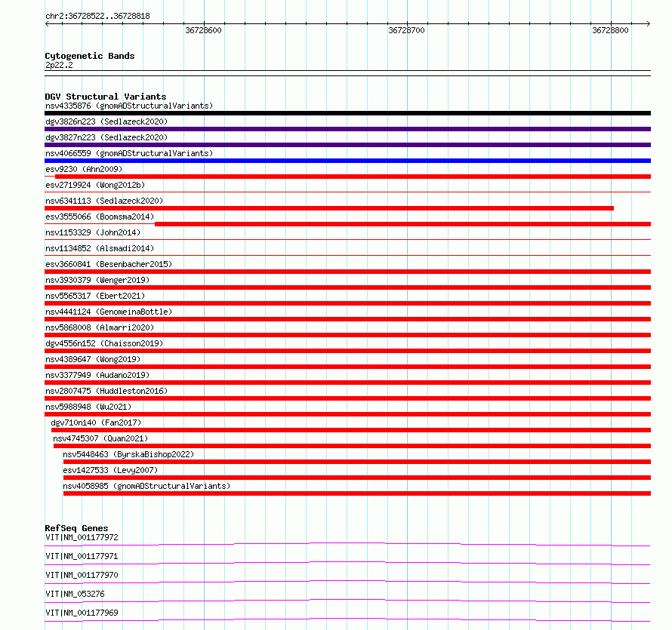This screenshot has width=672, height=630.
Task: Open transcript VIT|NM_001177970
Action: pyautogui.click(x=82, y=575)
